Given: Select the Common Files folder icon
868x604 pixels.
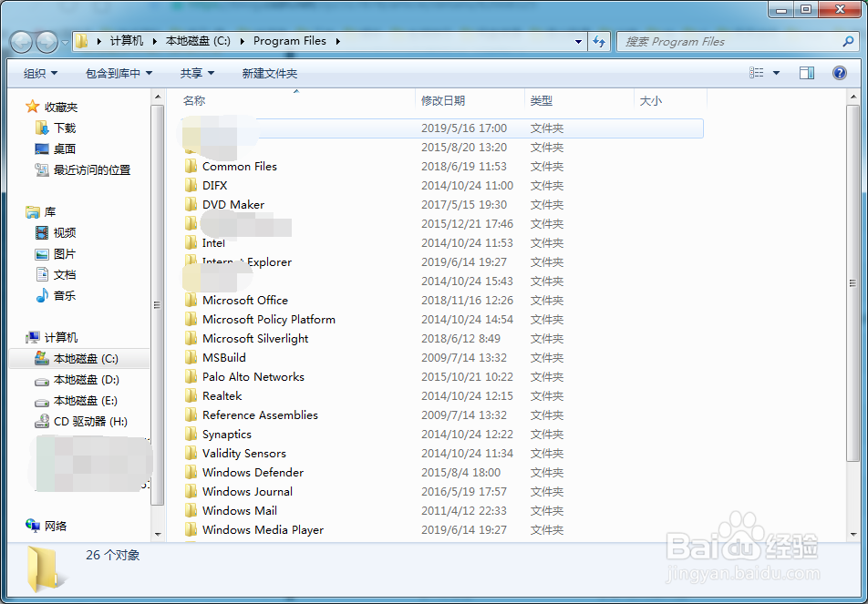Looking at the screenshot, I should 191,166.
